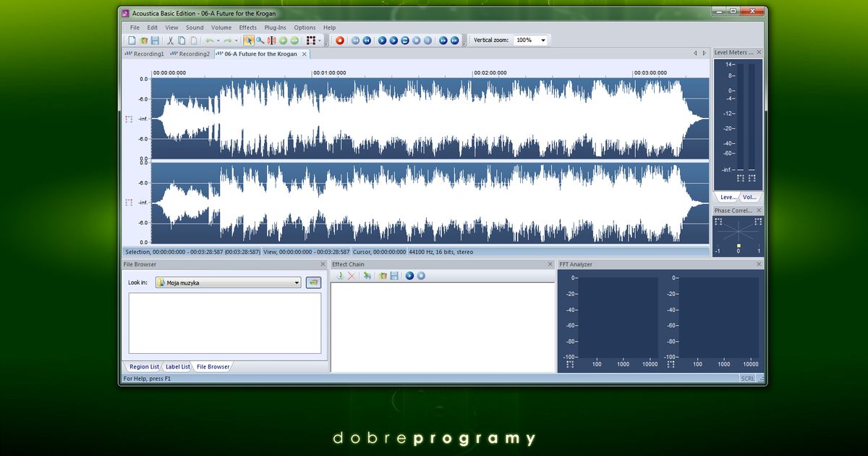Click the second rewind button
Image resolution: width=868 pixels, height=456 pixels.
click(x=367, y=41)
